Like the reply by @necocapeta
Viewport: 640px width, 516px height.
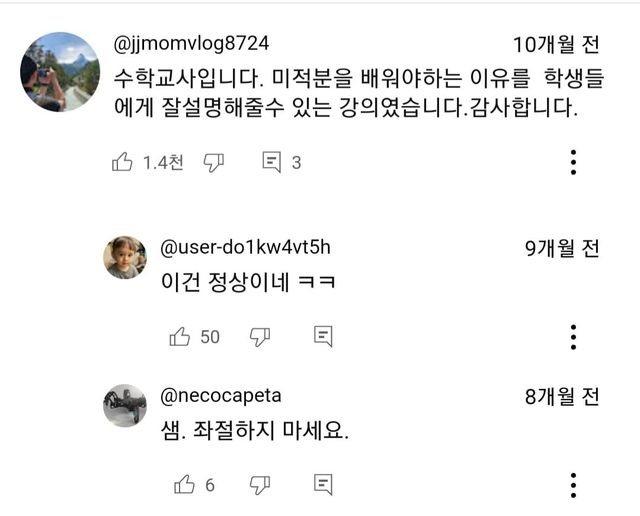[x=184, y=484]
